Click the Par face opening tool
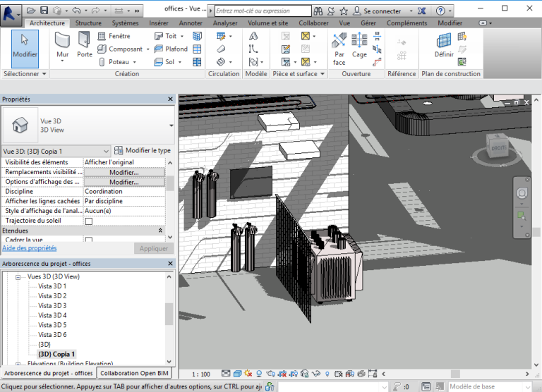The image size is (542, 392). click(x=339, y=49)
